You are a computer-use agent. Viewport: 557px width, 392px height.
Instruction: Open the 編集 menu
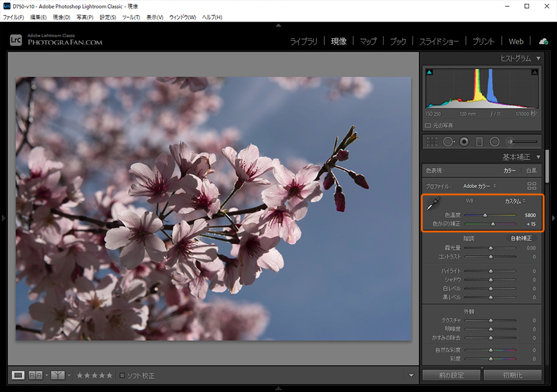[38, 17]
